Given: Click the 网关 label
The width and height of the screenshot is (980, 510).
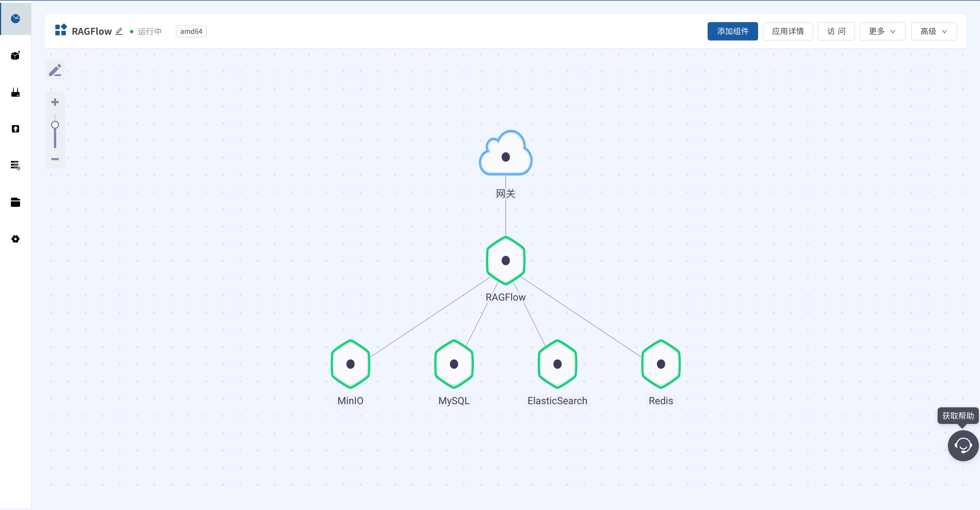Looking at the screenshot, I should tap(505, 194).
